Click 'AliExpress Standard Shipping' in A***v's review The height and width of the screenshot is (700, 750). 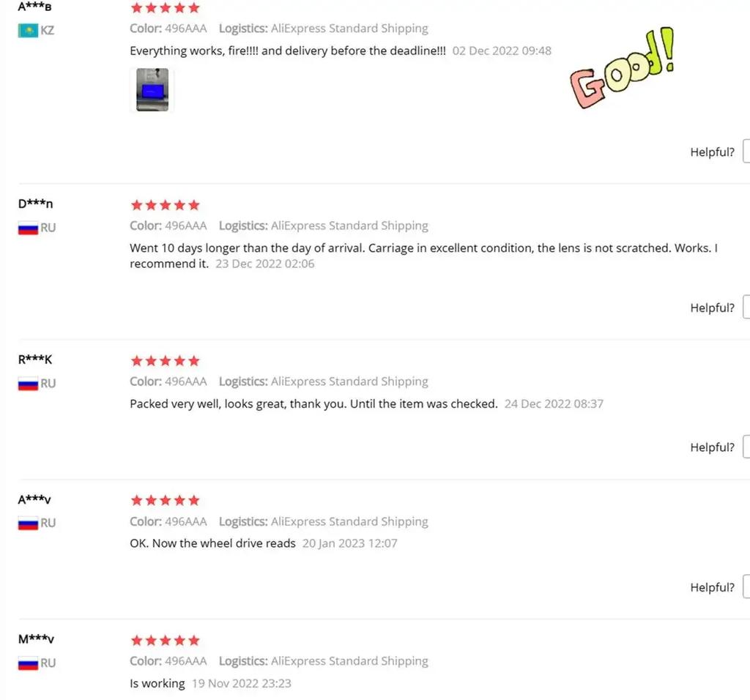point(349,521)
